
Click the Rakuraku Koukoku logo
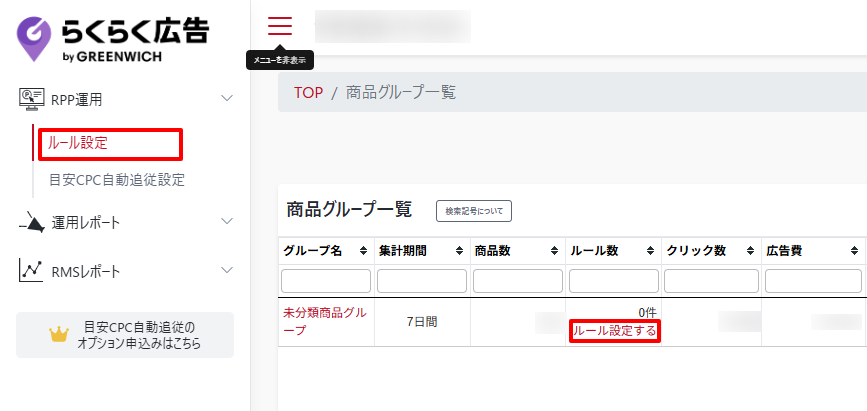(113, 38)
